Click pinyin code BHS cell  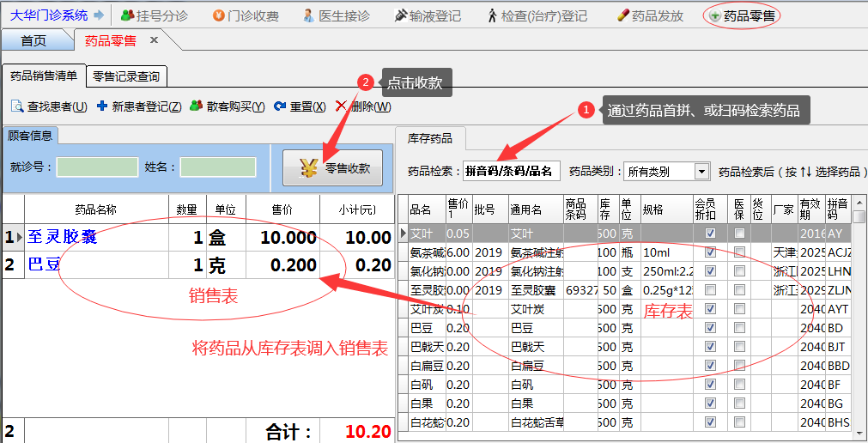click(x=838, y=422)
